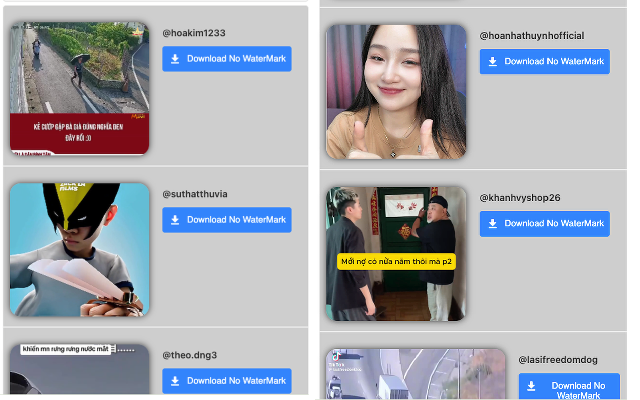This screenshot has height=400, width=640.
Task: Open the @lasifreedomdog highway video thumbnail
Action: tap(416, 373)
